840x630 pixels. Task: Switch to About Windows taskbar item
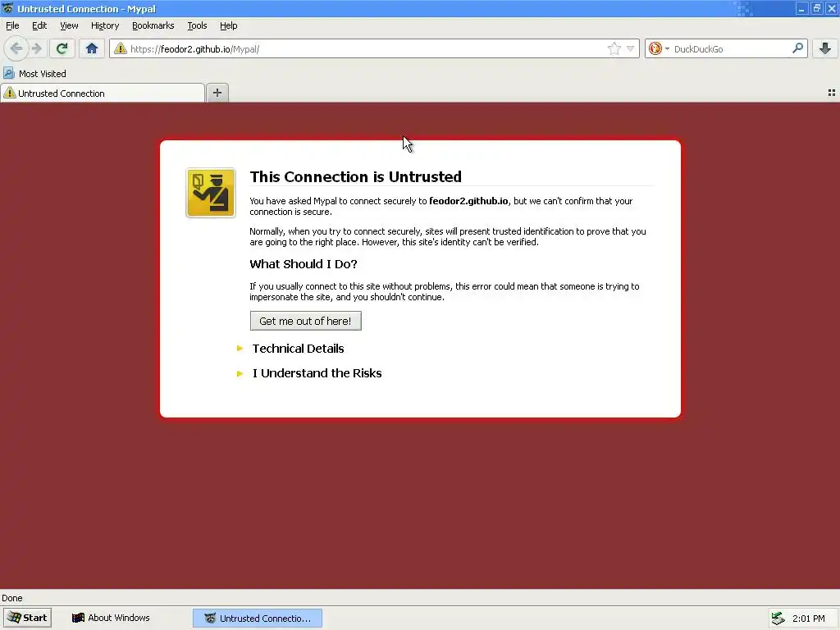[x=111, y=618]
